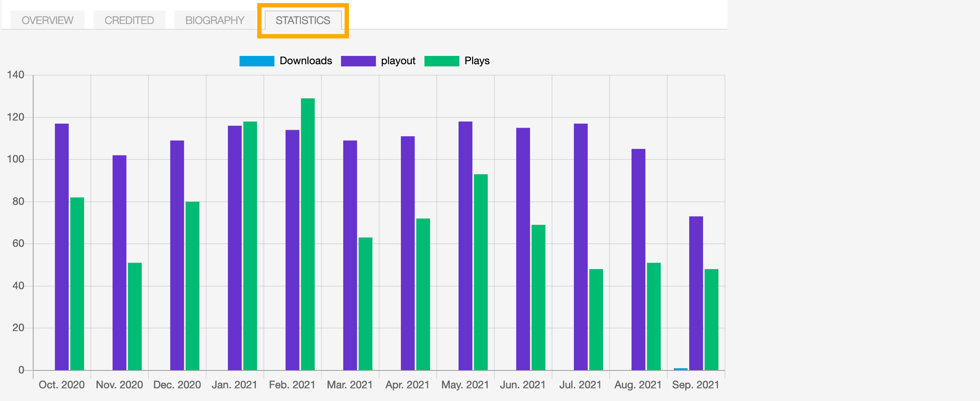Click the Downloads legend label

pyautogui.click(x=306, y=61)
